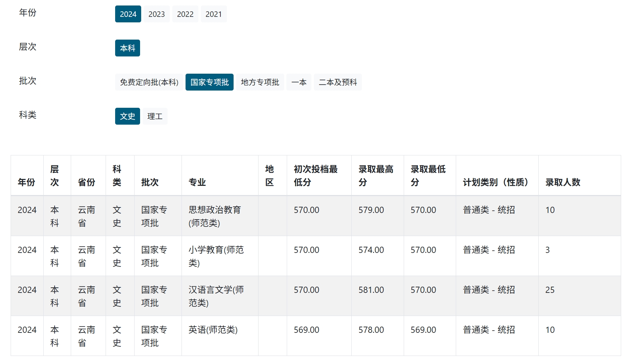Select the 国家专项批 batch filter

[209, 82]
